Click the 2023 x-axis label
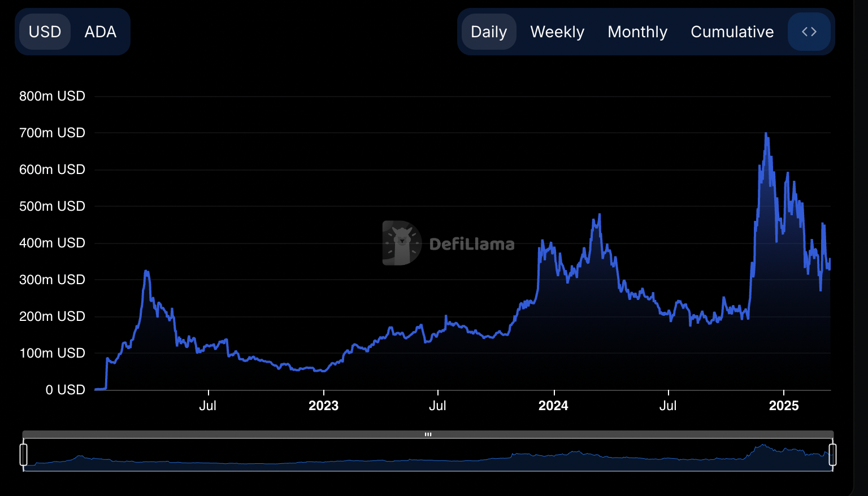This screenshot has height=496, width=868. tap(323, 406)
